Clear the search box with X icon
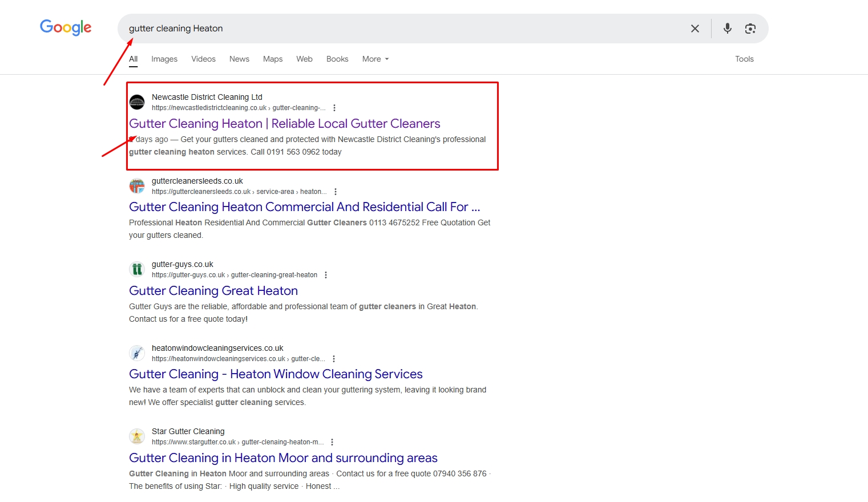 [695, 29]
